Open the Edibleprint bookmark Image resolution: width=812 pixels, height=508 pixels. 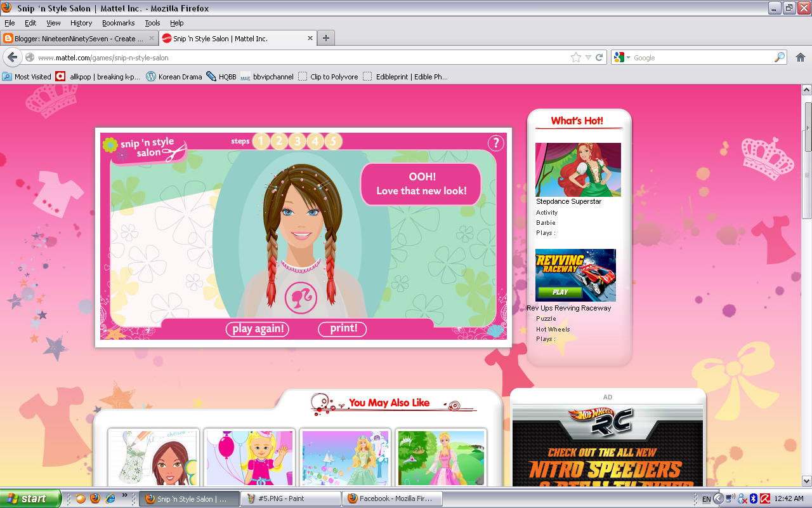[x=405, y=76]
